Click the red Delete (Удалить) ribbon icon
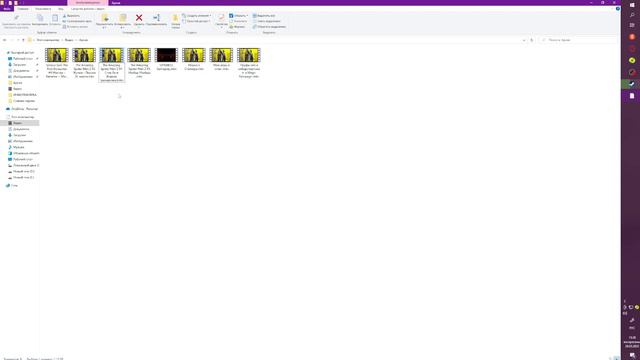Viewport: 640px width, 360px height. 139,18
